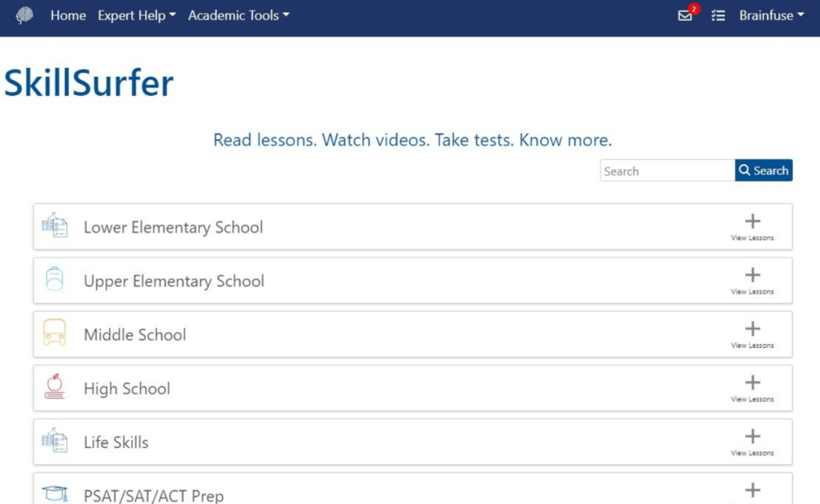The height and width of the screenshot is (504, 820).
Task: Click the High School apple icon
Action: tap(54, 386)
